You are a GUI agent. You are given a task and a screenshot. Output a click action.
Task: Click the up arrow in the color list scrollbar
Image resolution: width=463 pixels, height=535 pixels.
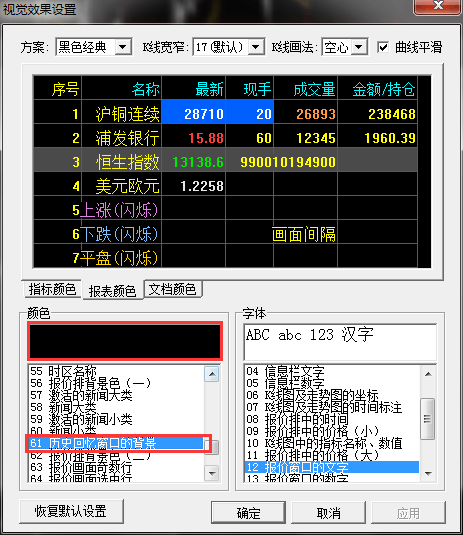[212, 374]
